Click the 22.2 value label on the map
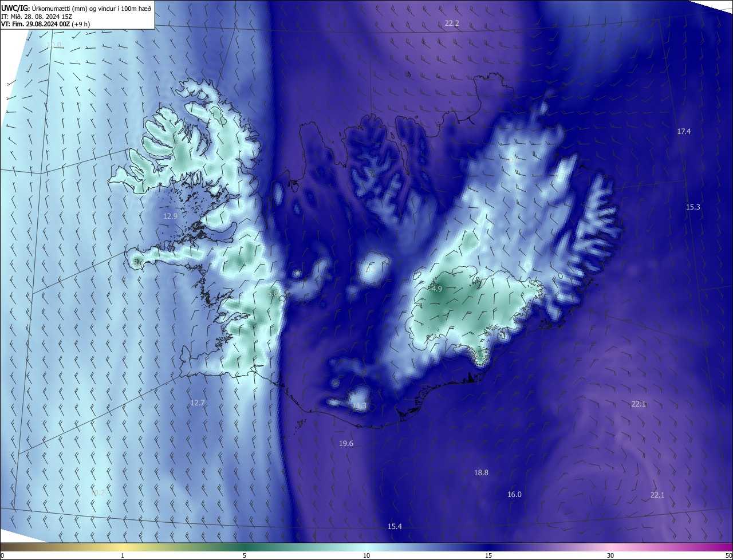The width and height of the screenshot is (733, 560). [x=452, y=23]
